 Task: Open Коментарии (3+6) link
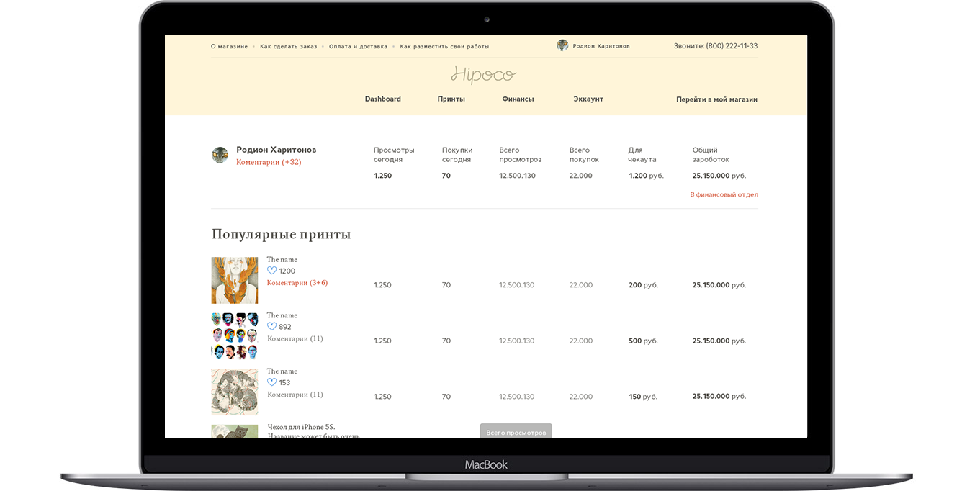tap(297, 283)
